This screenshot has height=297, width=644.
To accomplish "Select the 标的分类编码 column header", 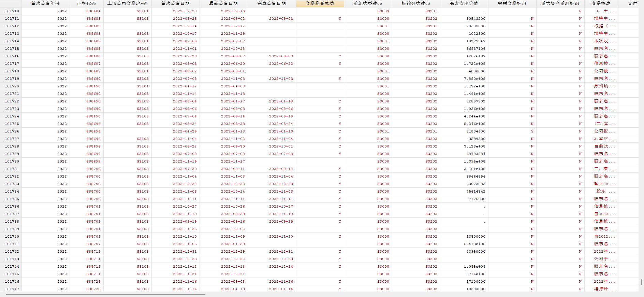I will pos(416,3).
